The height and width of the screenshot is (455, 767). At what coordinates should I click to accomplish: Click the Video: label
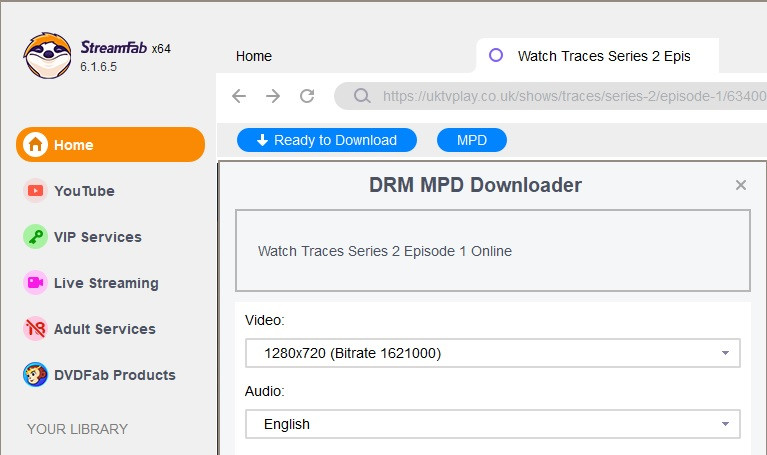(265, 320)
